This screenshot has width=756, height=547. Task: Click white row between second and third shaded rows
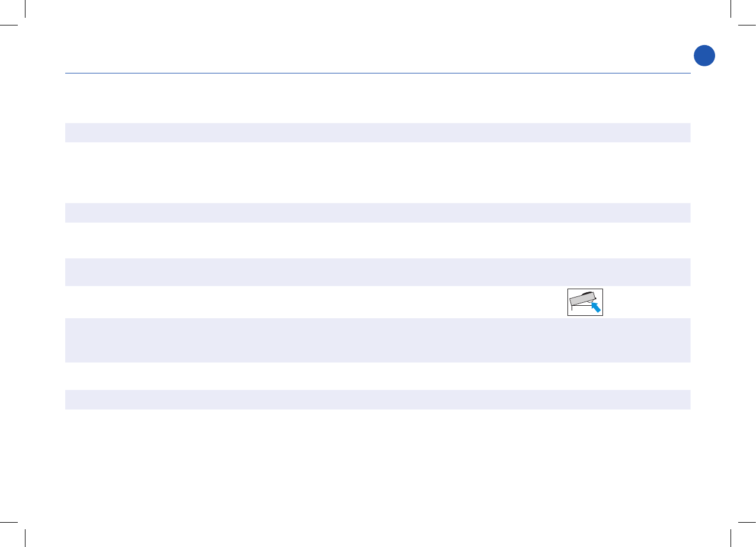[x=377, y=240]
